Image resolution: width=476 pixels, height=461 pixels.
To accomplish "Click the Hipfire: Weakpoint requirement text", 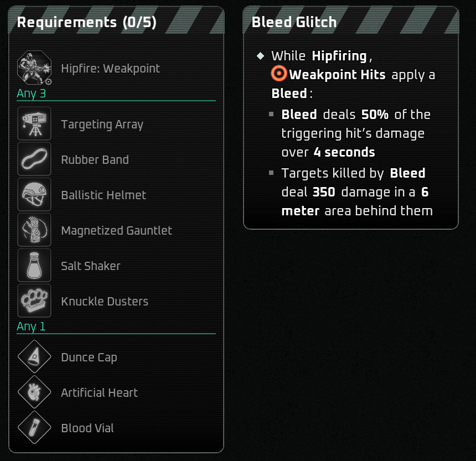I will click(110, 69).
